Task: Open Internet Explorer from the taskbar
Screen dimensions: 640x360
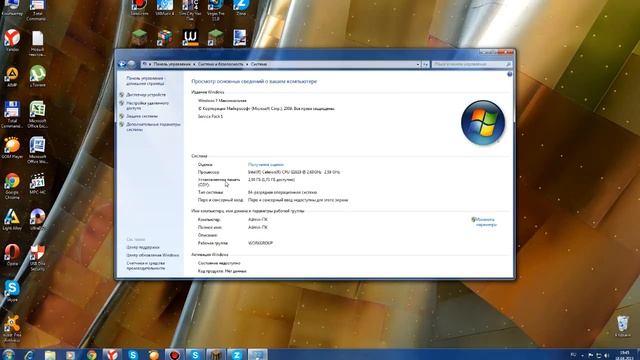Action: tap(29, 355)
